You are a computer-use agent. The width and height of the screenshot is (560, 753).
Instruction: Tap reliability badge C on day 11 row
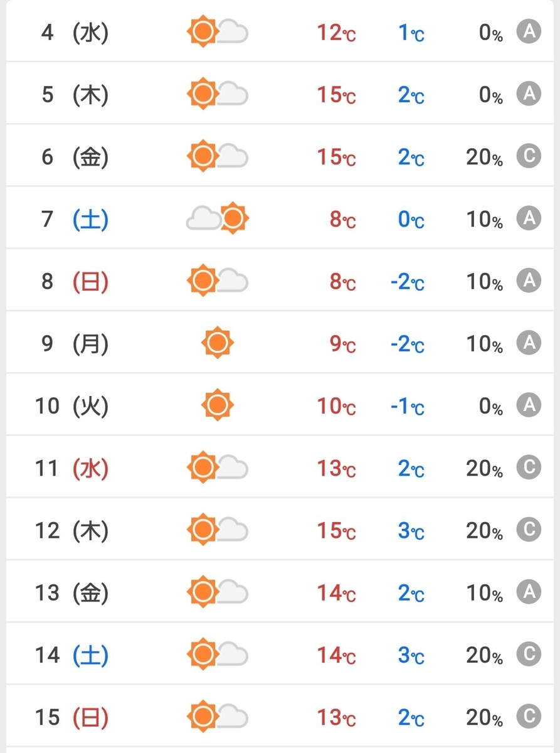click(x=528, y=468)
